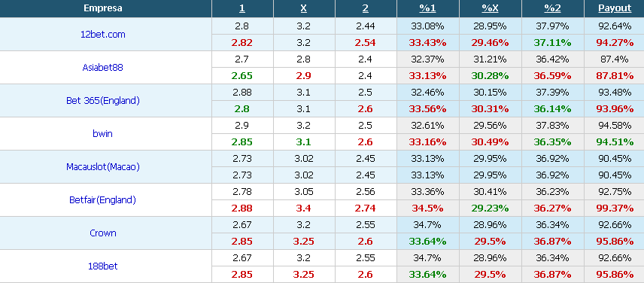This screenshot has width=644, height=283.
Task: Select the Empresa column header
Action: pyautogui.click(x=102, y=8)
